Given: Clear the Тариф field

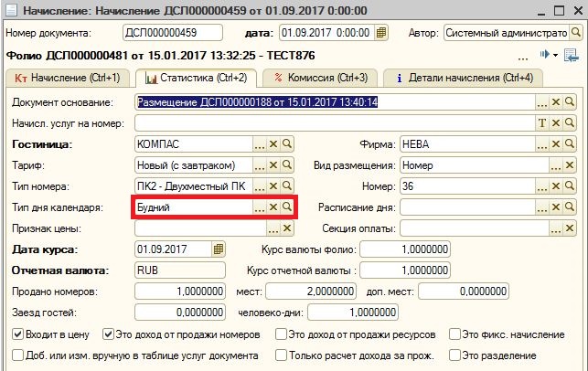Looking at the screenshot, I should pos(273,164).
